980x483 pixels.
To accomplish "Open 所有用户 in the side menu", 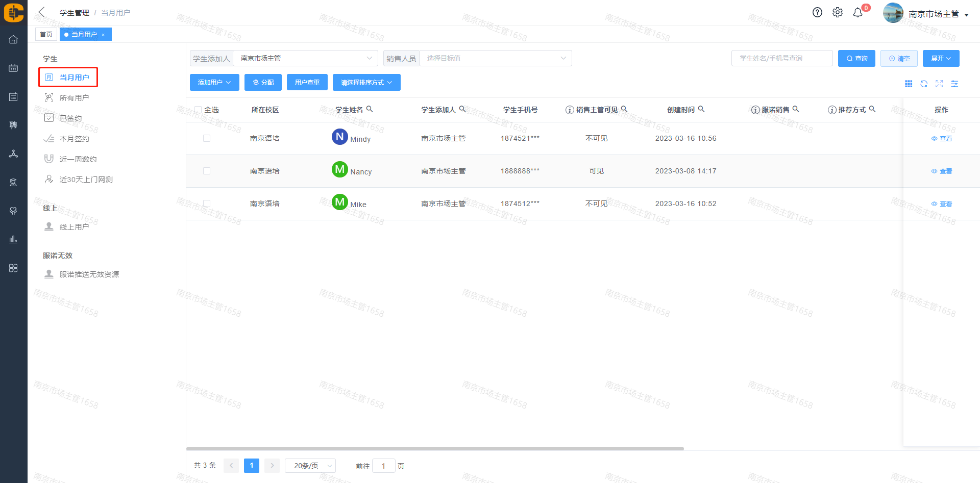I will coord(74,98).
